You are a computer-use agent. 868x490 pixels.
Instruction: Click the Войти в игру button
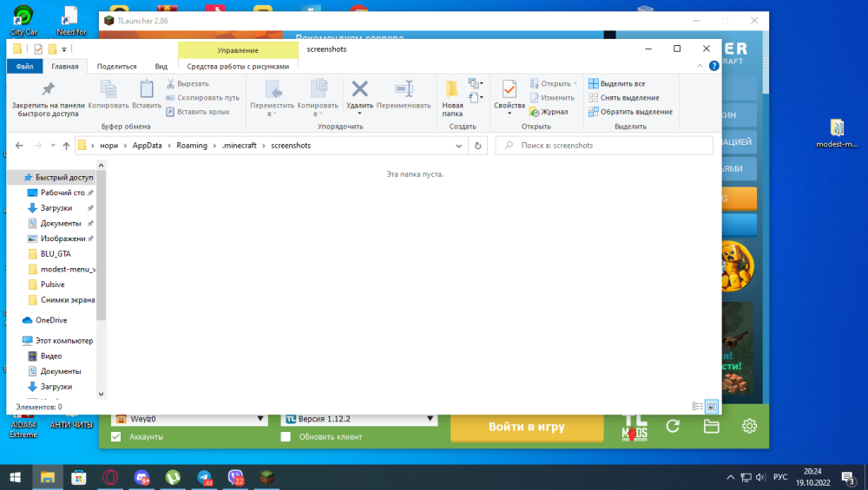pos(527,427)
